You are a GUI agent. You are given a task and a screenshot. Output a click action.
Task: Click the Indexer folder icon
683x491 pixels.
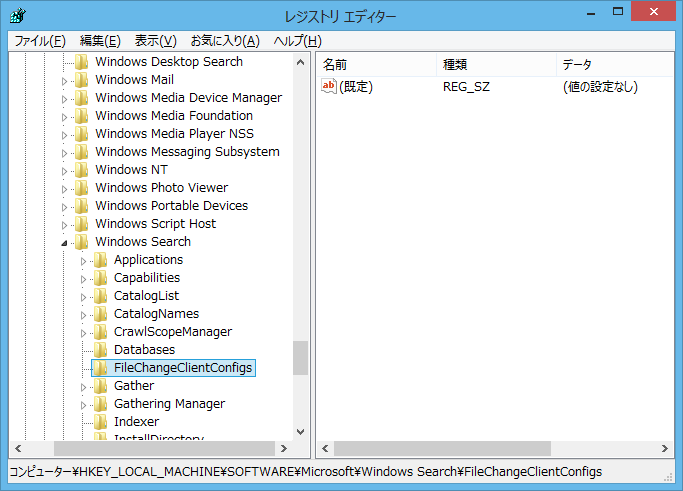click(100, 422)
